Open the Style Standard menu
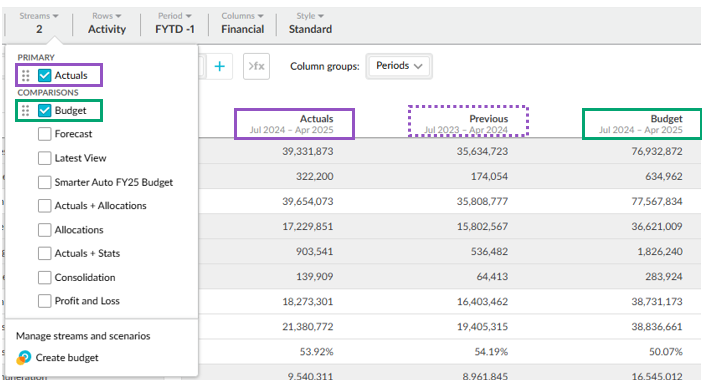 310,23
